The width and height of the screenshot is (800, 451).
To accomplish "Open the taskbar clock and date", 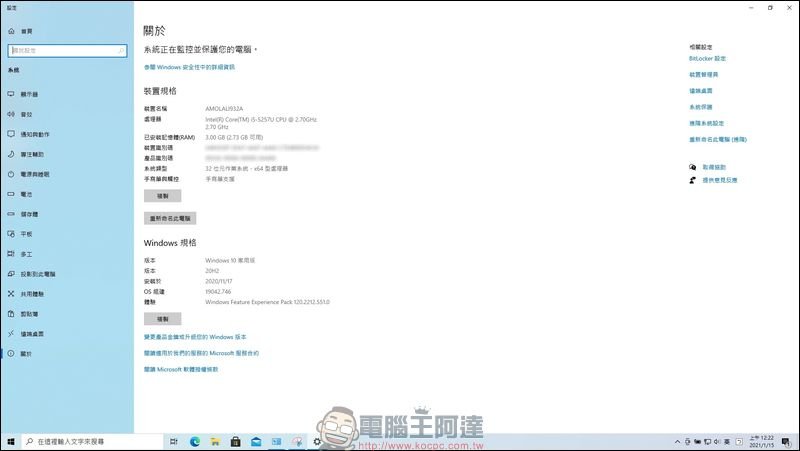I will pos(761,442).
